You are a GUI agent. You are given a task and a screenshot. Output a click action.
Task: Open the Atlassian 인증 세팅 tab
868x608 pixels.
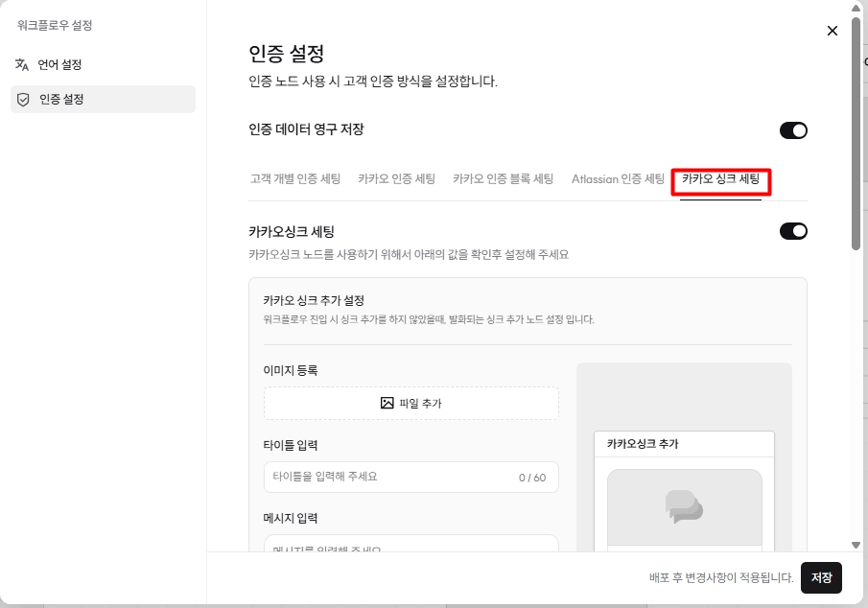(618, 179)
